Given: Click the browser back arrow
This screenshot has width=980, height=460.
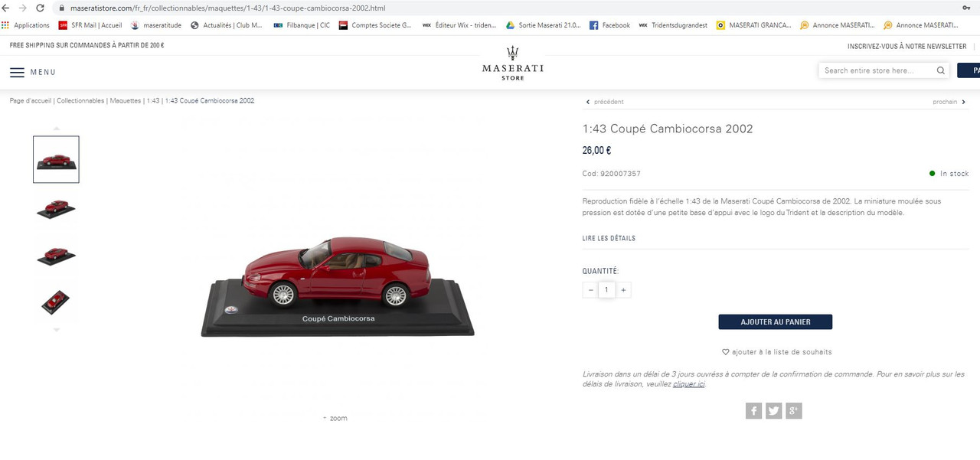Looking at the screenshot, I should pos(6,8).
